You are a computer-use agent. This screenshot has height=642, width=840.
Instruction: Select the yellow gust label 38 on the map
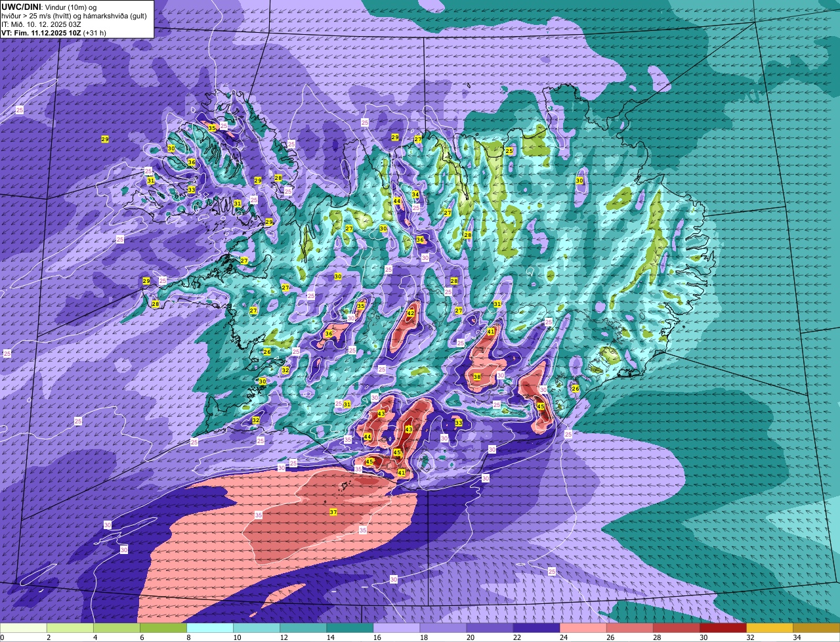477,377
